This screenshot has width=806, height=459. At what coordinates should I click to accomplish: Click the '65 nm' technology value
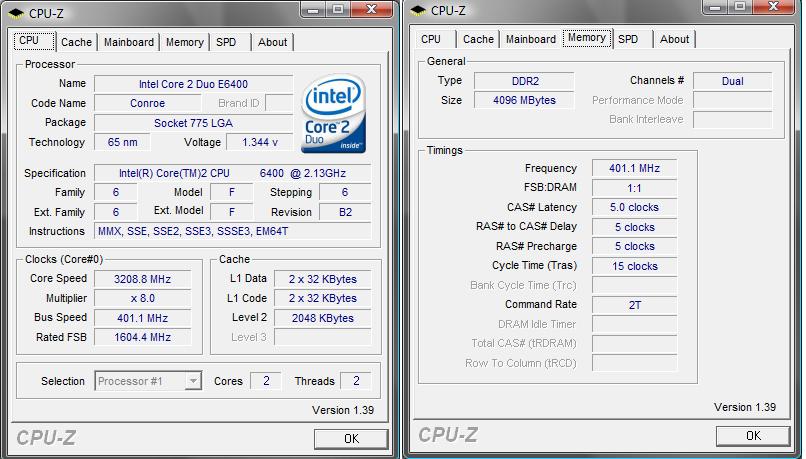click(x=122, y=142)
